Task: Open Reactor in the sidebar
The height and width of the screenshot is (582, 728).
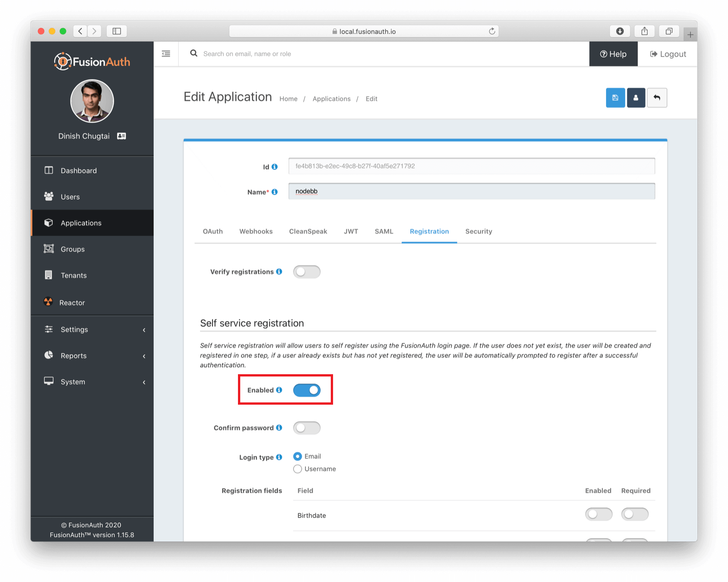Action: click(x=92, y=302)
